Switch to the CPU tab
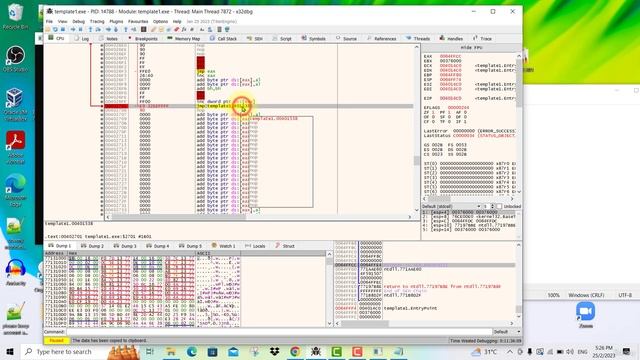 pyautogui.click(x=56, y=38)
